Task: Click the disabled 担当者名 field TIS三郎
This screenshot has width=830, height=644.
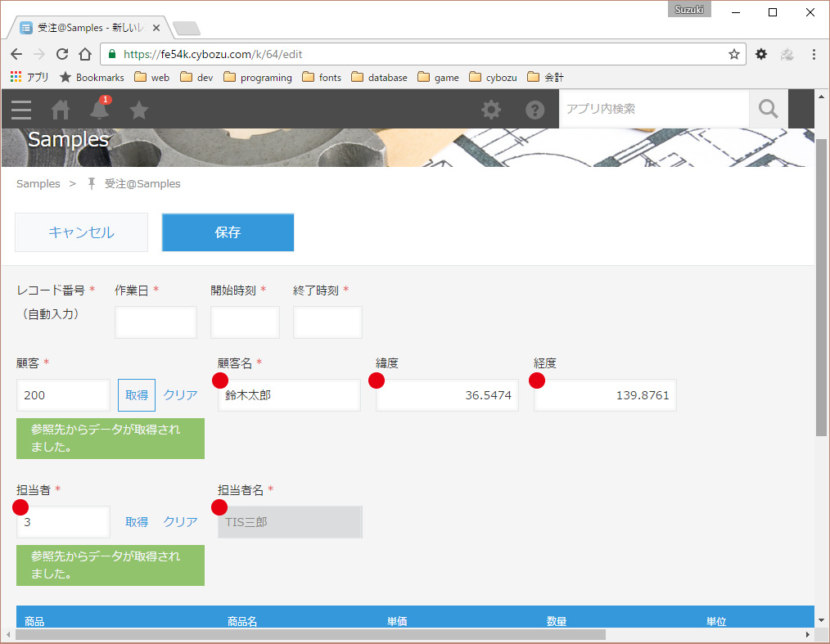Action: pyautogui.click(x=290, y=522)
